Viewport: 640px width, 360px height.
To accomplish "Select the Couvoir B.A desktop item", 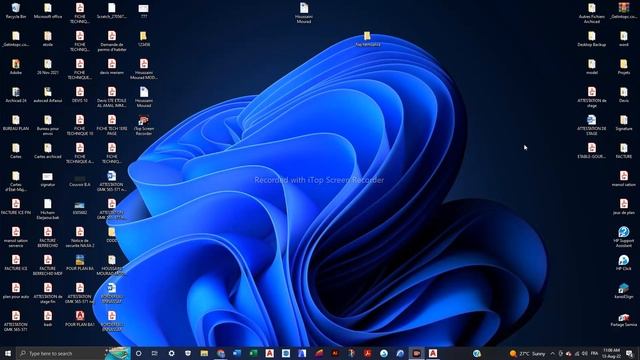I will [x=80, y=181].
